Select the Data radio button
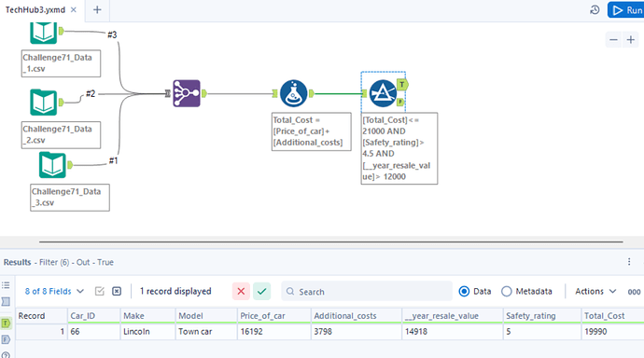 pyautogui.click(x=464, y=292)
